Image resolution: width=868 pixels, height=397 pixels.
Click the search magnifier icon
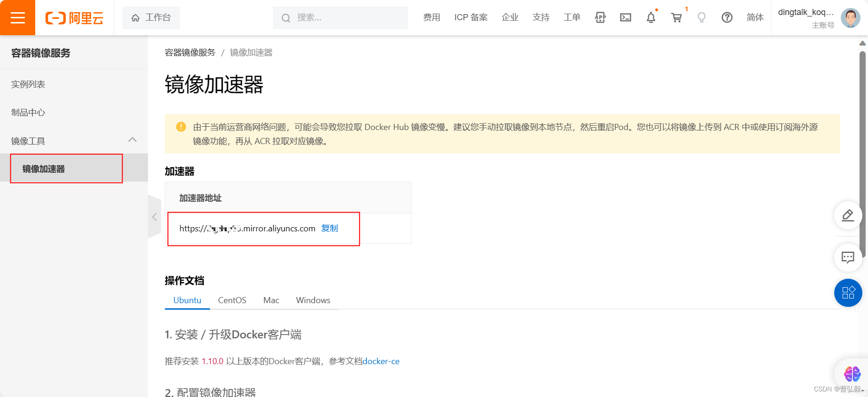pos(286,18)
